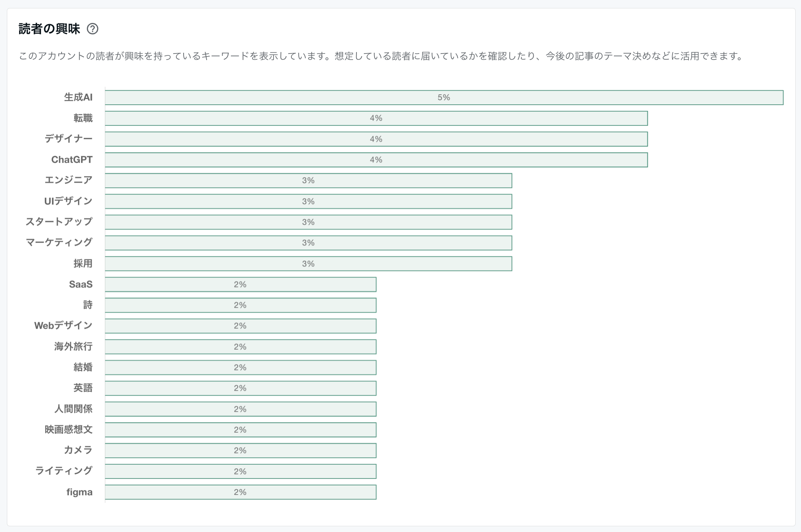
Task: Click the 読者の興味 heading
Action: pyautogui.click(x=49, y=29)
